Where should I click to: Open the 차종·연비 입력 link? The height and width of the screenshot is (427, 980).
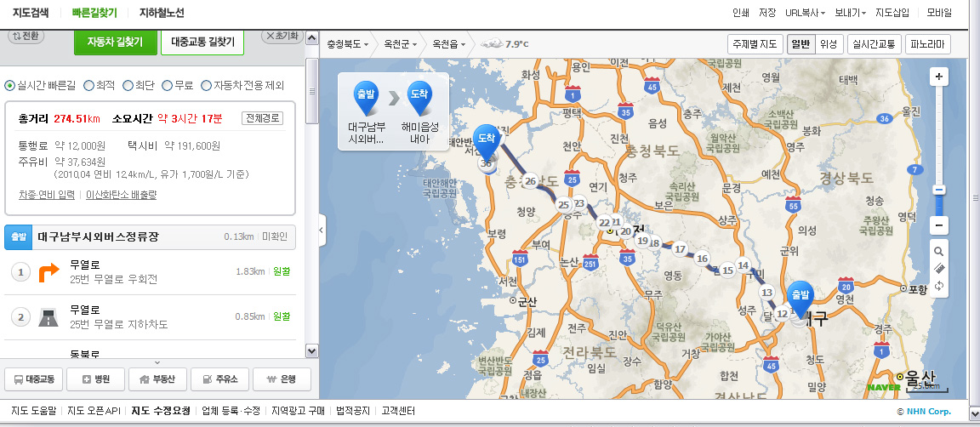coord(47,195)
